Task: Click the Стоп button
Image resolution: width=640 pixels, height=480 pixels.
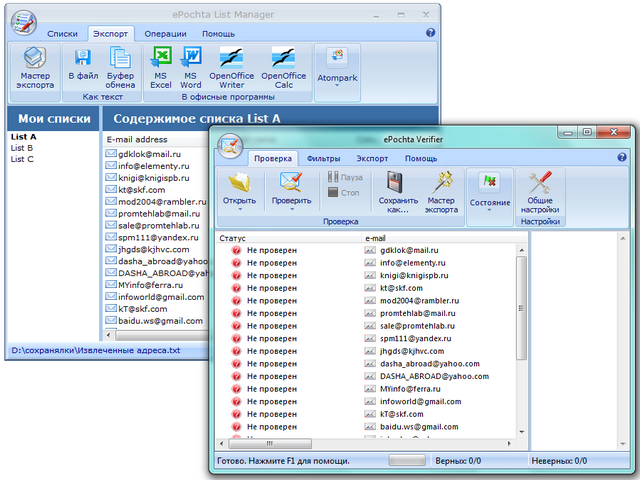Action: coord(344,192)
